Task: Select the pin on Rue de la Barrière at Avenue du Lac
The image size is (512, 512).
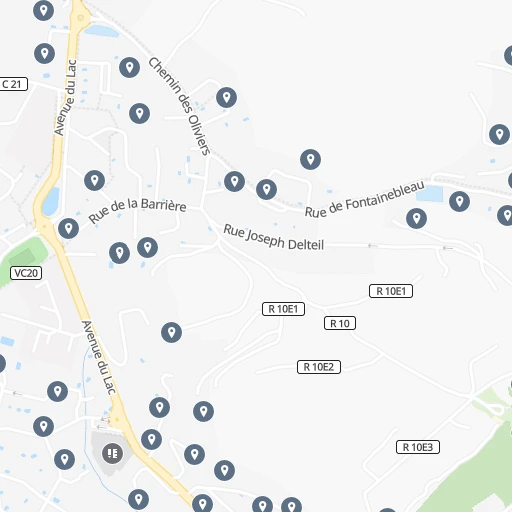Action: point(68,228)
